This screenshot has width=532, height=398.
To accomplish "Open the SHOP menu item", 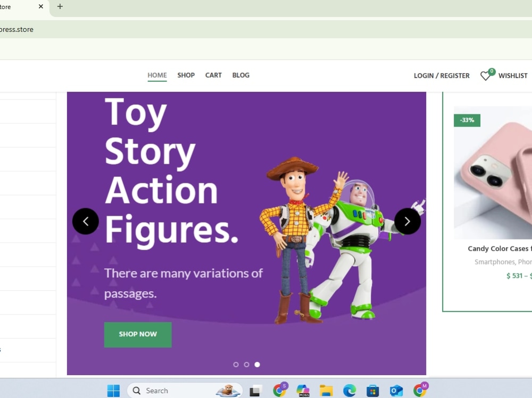I will pyautogui.click(x=186, y=75).
